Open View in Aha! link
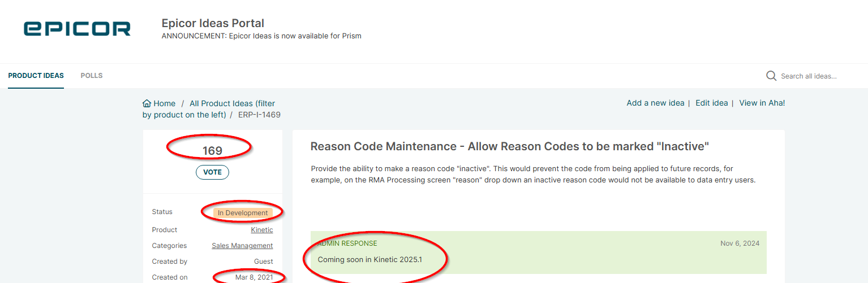This screenshot has width=868, height=283. (x=762, y=103)
